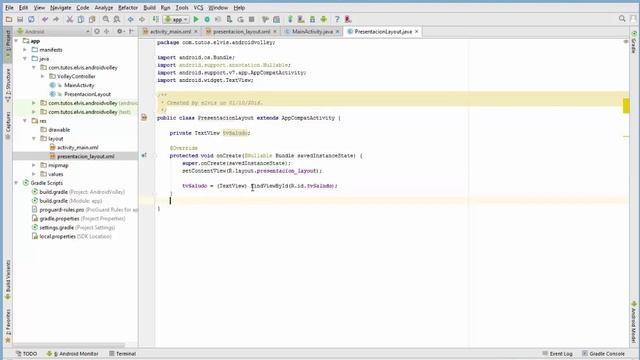Collapse the Gradle Scripts node arrow
Image resolution: width=640 pixels, height=360 pixels.
click(16, 183)
